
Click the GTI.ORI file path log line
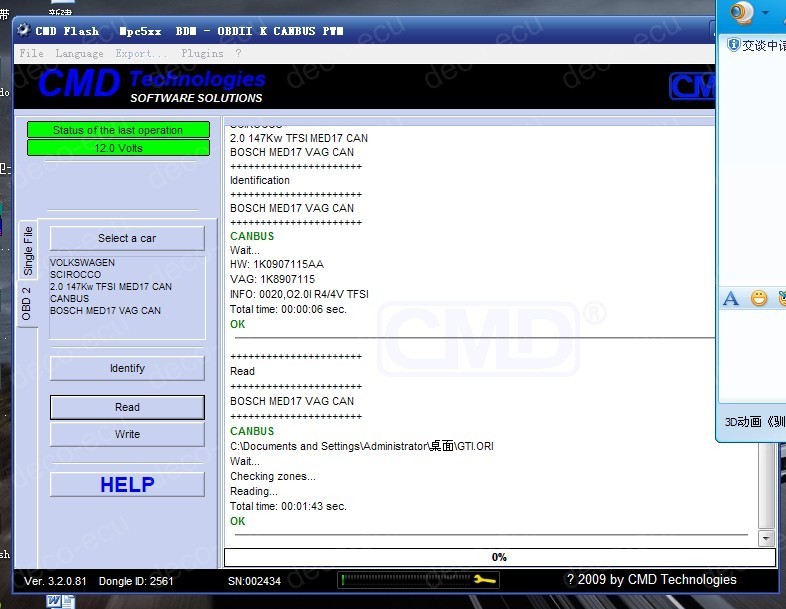click(x=362, y=446)
